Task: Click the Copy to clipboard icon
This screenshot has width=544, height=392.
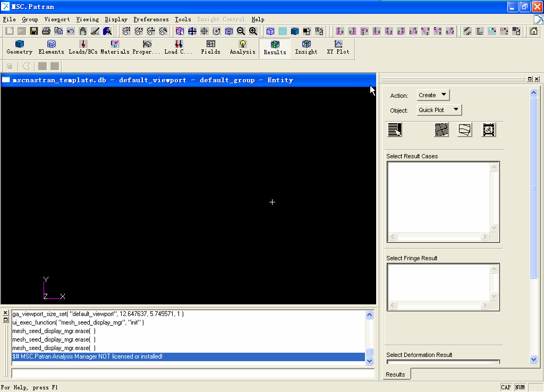Action: coord(58,31)
